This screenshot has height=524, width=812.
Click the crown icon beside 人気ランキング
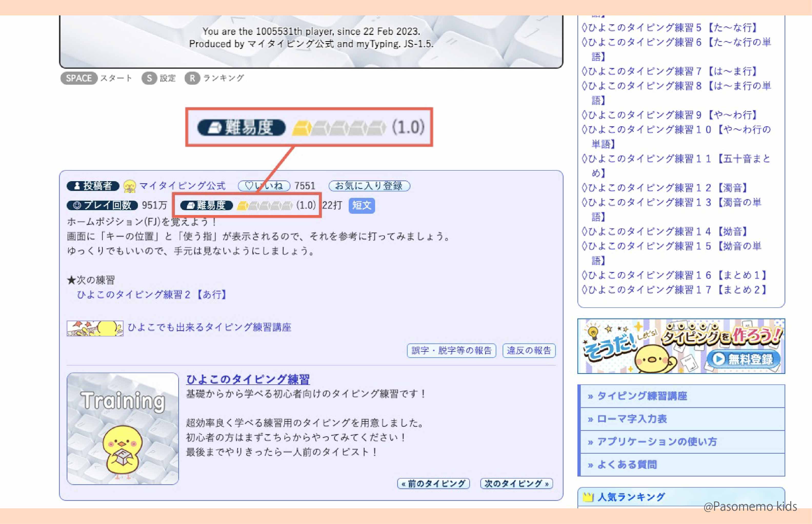588,497
